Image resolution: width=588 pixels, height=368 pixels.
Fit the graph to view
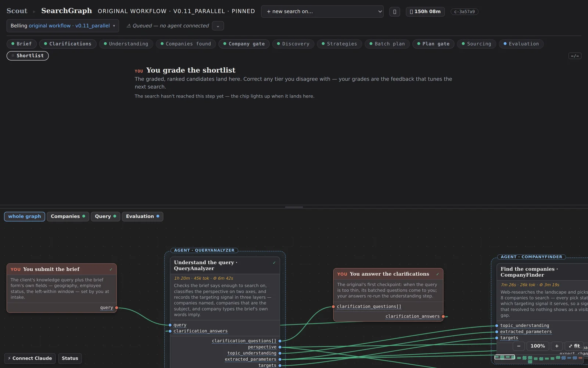pyautogui.click(x=574, y=346)
